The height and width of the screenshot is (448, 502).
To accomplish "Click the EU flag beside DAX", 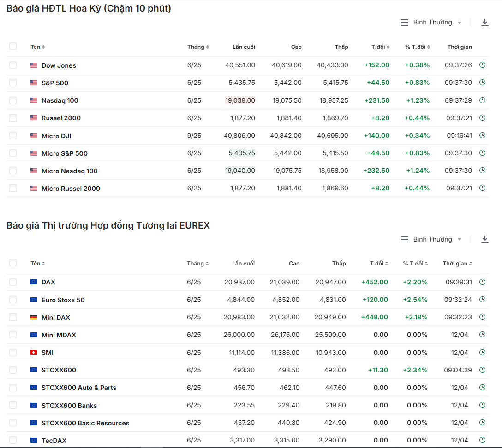I will pyautogui.click(x=34, y=282).
